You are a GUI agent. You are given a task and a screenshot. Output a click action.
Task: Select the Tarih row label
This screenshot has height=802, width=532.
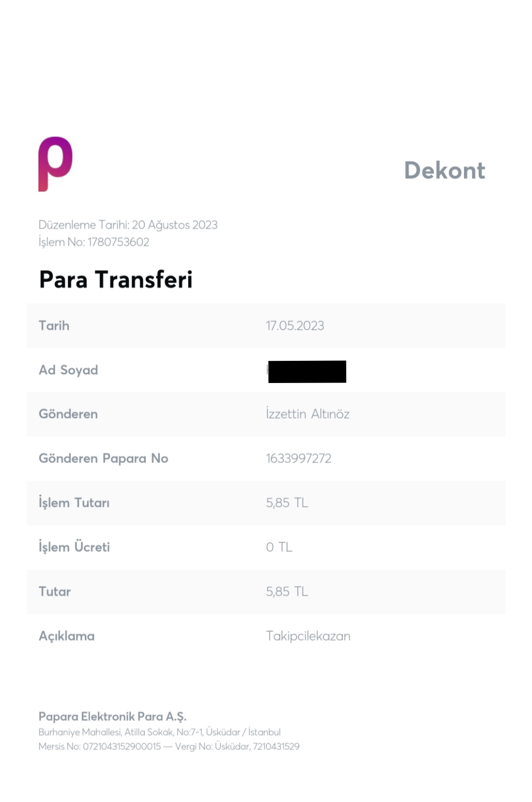point(54,326)
